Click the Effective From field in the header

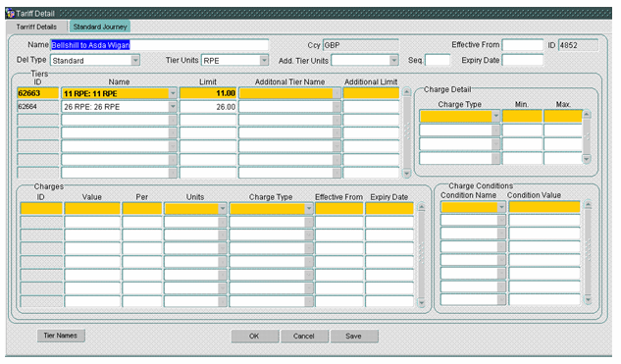(523, 45)
